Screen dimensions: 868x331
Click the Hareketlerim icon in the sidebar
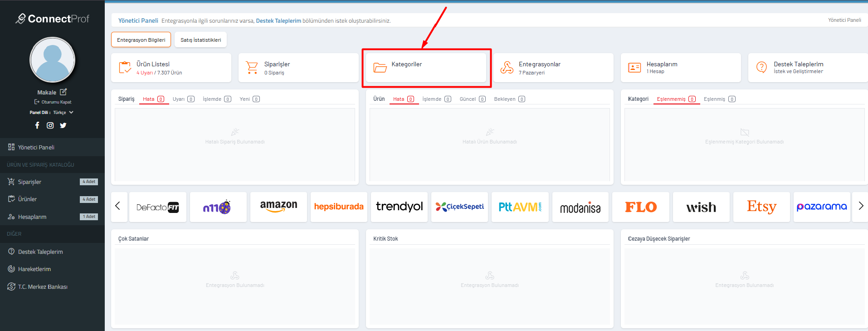11,269
